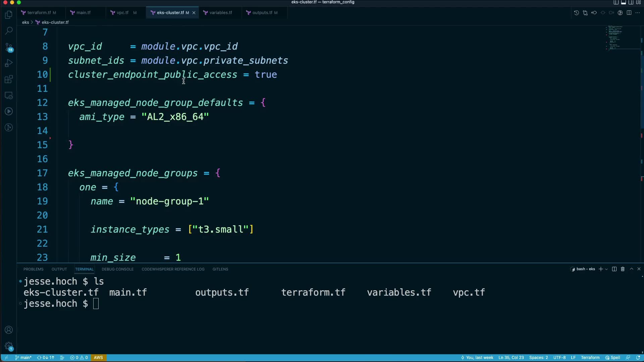The height and width of the screenshot is (362, 644).
Task: Click the split editor right icon
Action: (x=629, y=13)
